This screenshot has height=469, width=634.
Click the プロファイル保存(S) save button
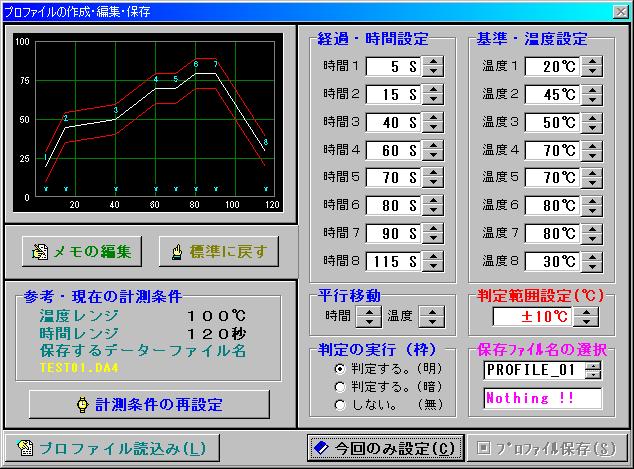coord(547,448)
